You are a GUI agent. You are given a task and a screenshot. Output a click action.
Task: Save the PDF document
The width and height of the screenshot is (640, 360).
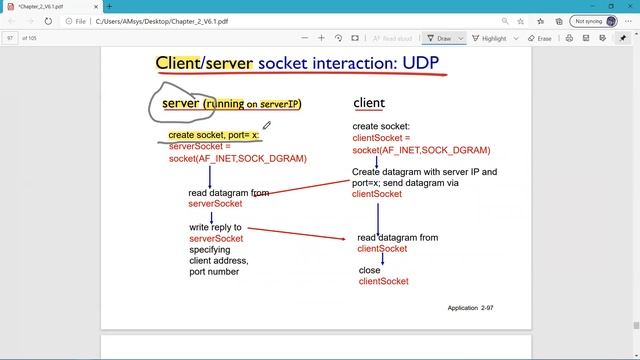pos(586,38)
